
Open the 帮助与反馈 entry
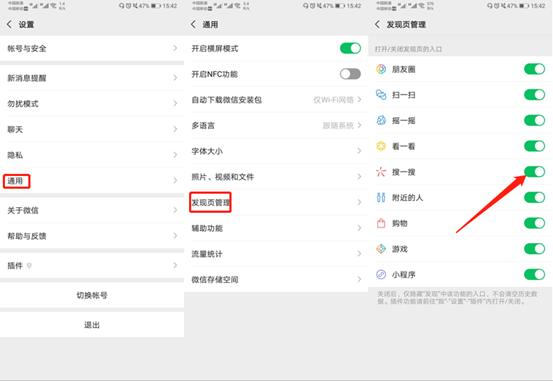92,236
